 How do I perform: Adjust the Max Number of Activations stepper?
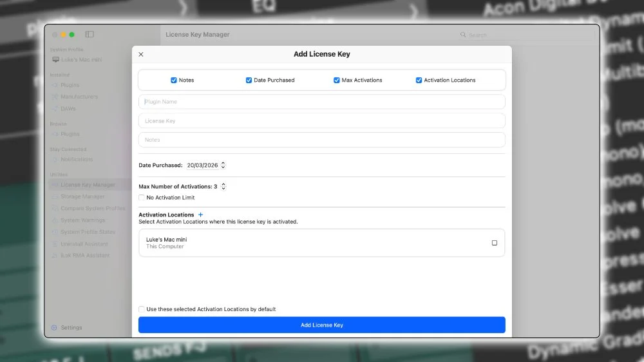tap(223, 187)
